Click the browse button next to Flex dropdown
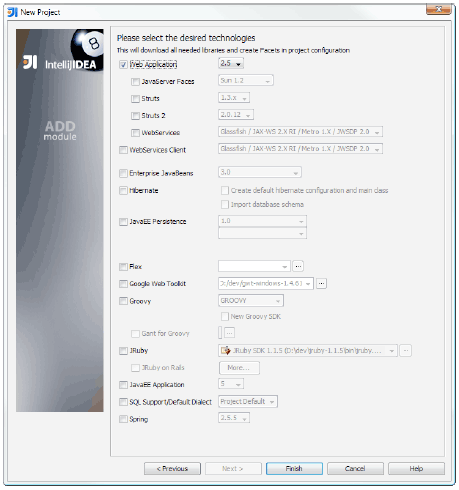459x490 pixels. coord(298,266)
